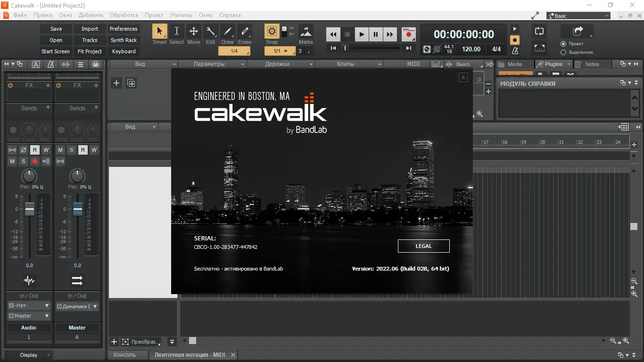The image size is (644, 362).
Task: Adjust the Audio channel volume fader
Action: (29, 209)
